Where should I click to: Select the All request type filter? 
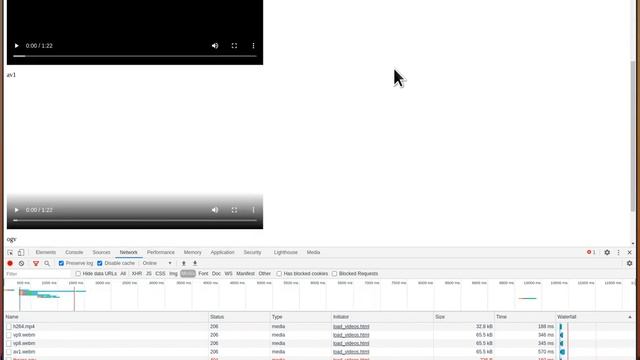[x=123, y=274]
